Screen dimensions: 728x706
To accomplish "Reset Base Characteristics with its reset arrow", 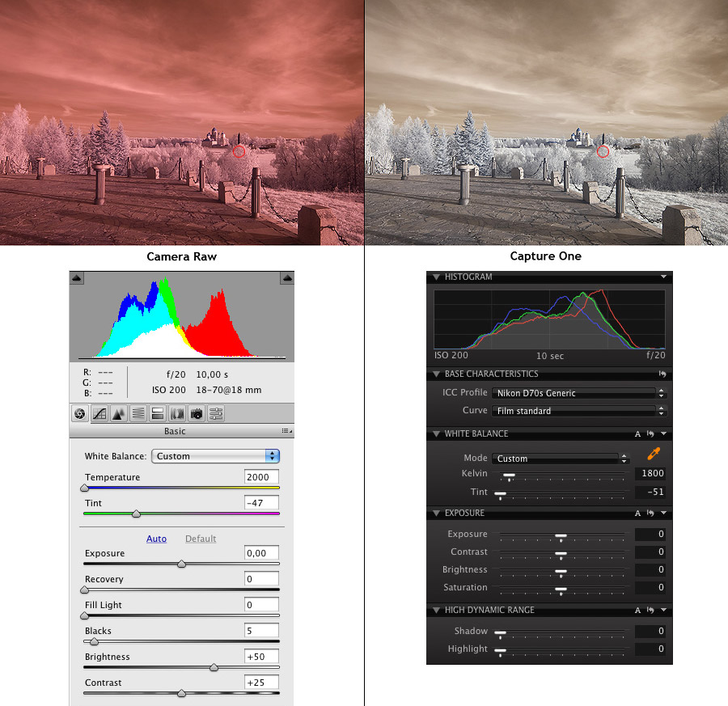I will click(662, 374).
